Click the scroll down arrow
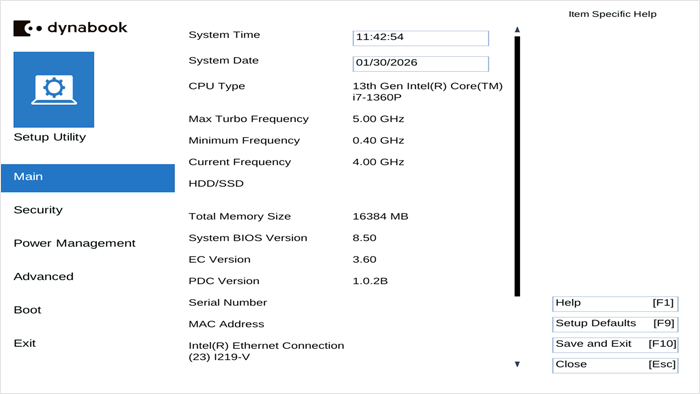The width and height of the screenshot is (700, 394). pyautogui.click(x=517, y=364)
